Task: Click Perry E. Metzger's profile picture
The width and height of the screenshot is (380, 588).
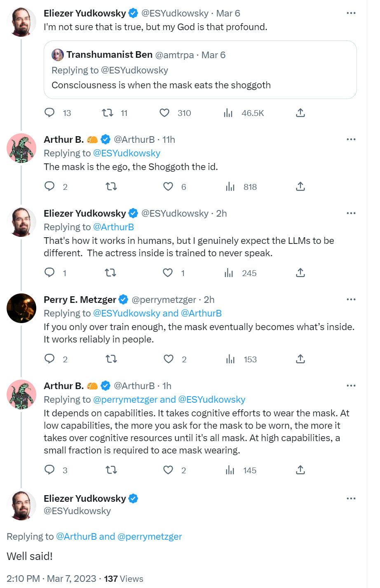Action: point(21,308)
